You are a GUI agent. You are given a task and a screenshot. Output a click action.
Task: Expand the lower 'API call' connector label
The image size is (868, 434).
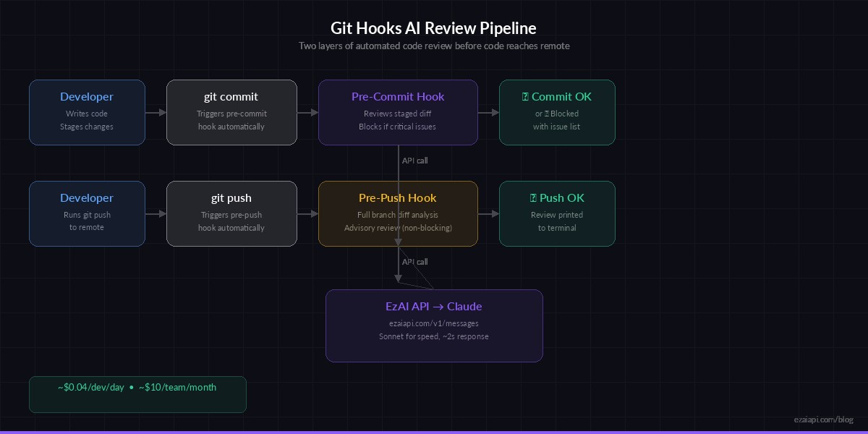pyautogui.click(x=414, y=262)
